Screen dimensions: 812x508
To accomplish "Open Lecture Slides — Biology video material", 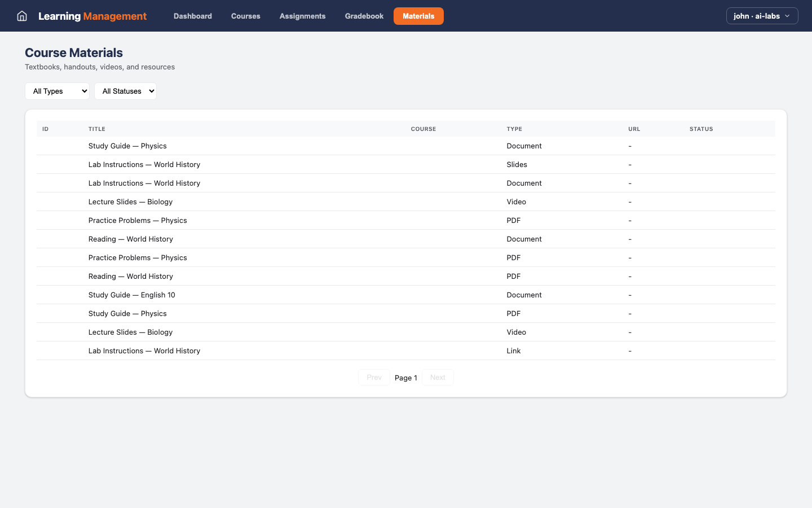I will [x=130, y=202].
